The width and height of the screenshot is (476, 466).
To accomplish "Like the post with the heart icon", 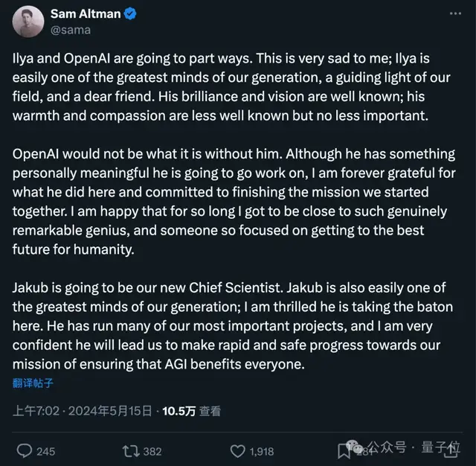I will (x=238, y=451).
